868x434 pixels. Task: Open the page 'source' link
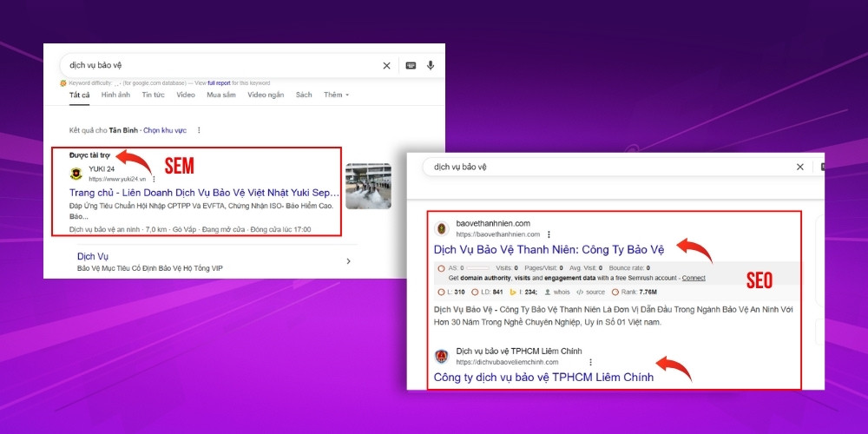[x=590, y=293]
